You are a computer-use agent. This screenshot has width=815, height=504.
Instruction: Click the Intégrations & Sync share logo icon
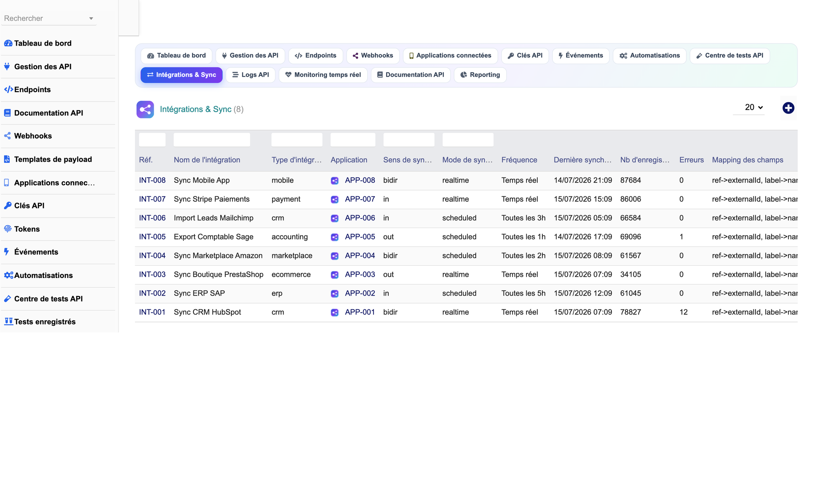(145, 110)
